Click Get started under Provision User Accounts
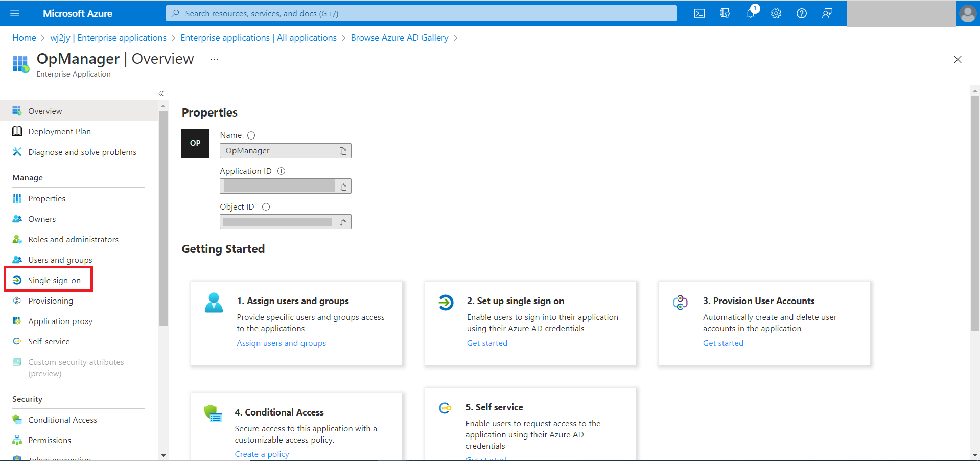 (x=723, y=343)
